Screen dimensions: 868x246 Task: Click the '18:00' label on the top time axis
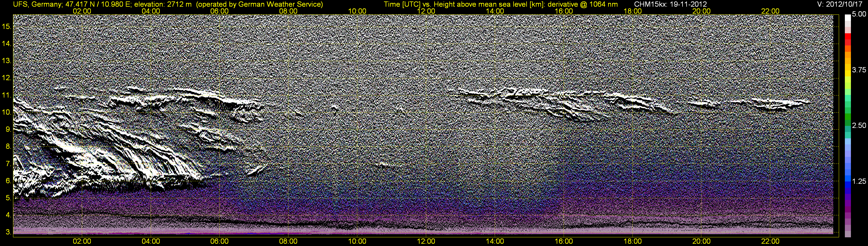tap(633, 11)
